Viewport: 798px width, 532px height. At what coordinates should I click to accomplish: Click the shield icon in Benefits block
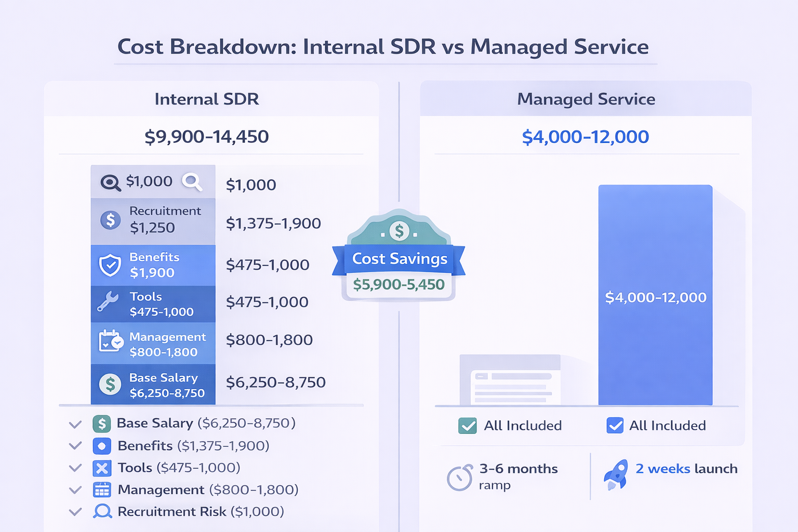point(110,265)
